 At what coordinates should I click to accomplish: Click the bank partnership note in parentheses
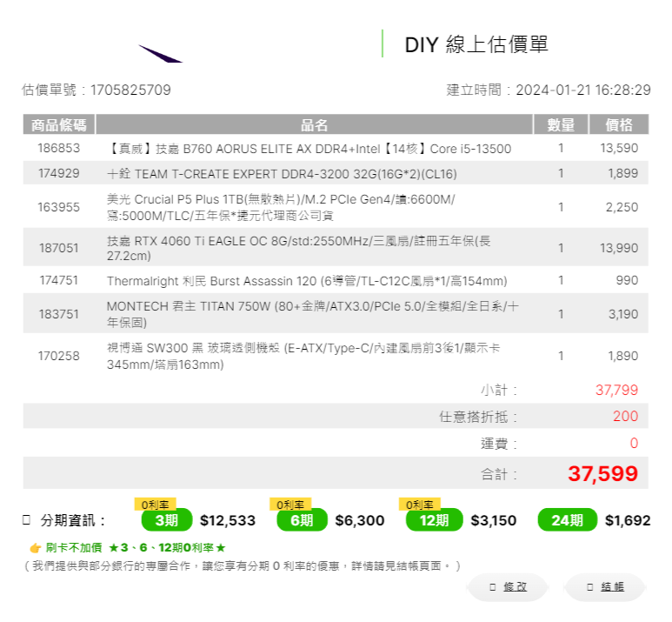pyautogui.click(x=243, y=566)
